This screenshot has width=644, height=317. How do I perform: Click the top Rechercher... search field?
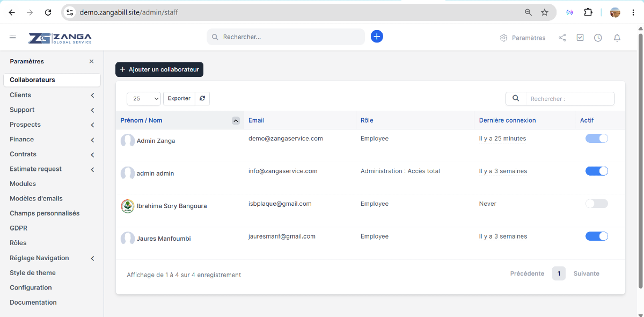tap(286, 37)
